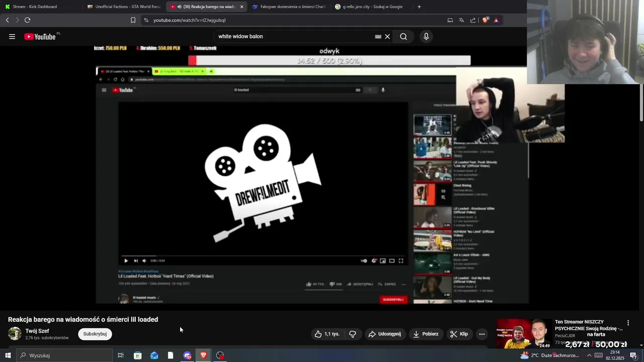This screenshot has width=644, height=362.
Task: Click the YouTube search magnifier button
Action: 404,37
